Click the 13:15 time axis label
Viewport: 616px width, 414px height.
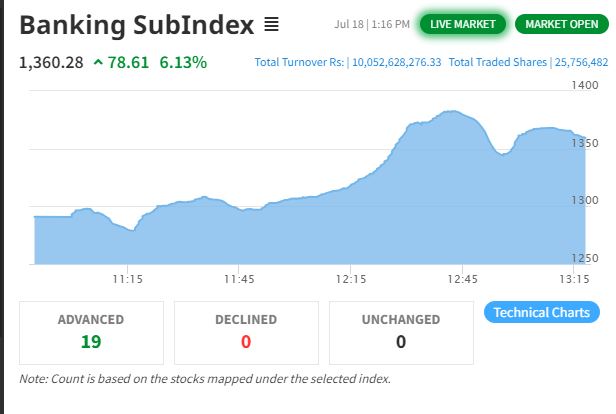click(573, 279)
